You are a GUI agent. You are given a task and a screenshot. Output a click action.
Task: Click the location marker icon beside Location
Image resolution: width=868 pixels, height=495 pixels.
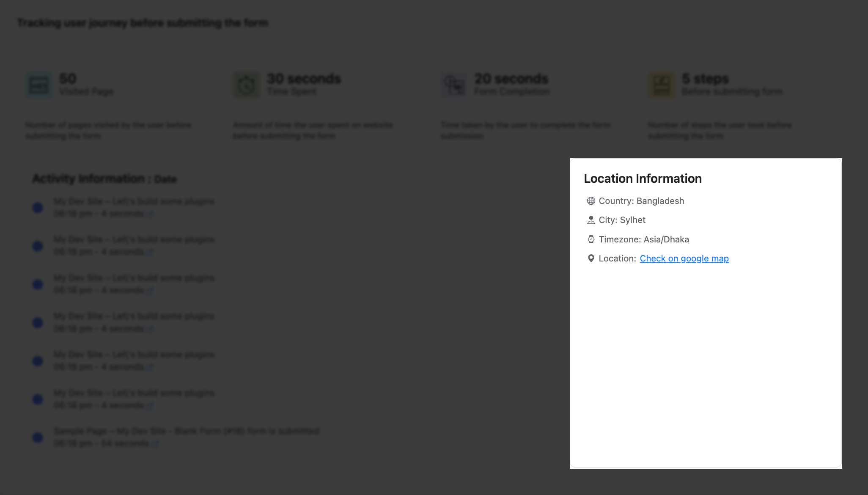[591, 258]
